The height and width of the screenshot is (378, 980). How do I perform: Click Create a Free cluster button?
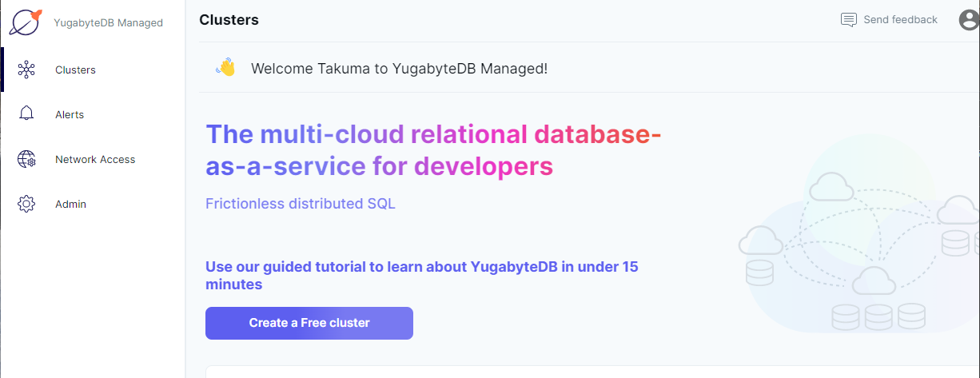pyautogui.click(x=309, y=323)
